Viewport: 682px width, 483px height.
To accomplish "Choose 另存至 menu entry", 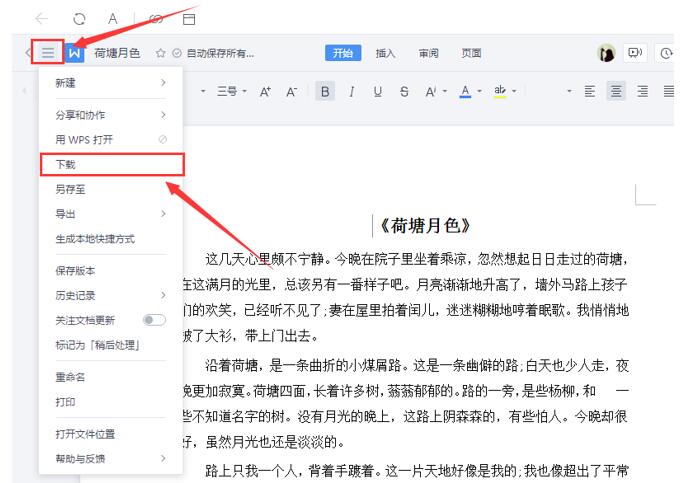I will pos(70,189).
